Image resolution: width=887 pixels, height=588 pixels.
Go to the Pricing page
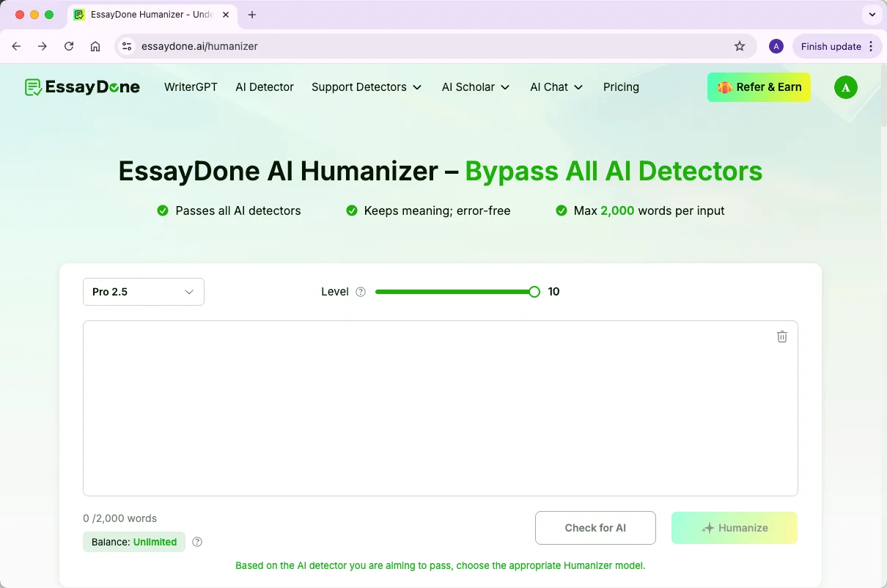tap(621, 87)
